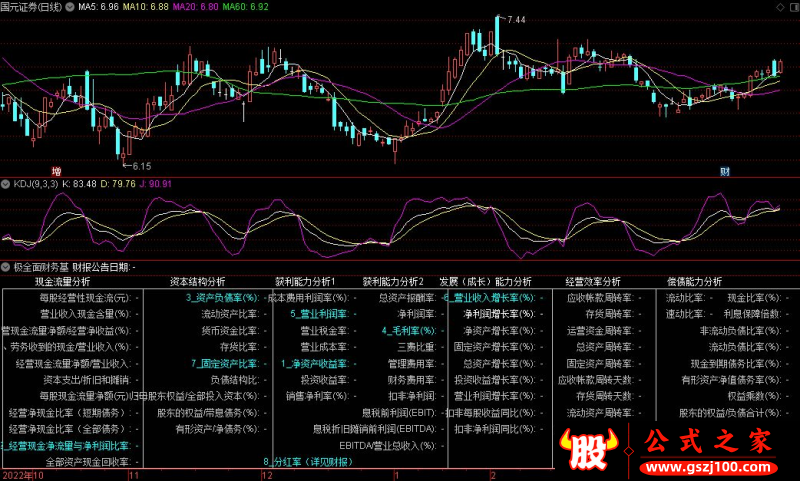Image resolution: width=800 pixels, height=481 pixels.
Task: Click the 财 financial report marker
Action: pos(724,171)
